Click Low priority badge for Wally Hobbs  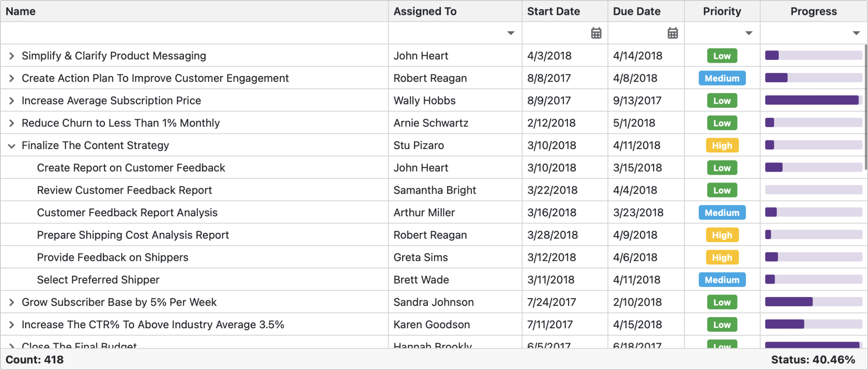pyautogui.click(x=722, y=101)
